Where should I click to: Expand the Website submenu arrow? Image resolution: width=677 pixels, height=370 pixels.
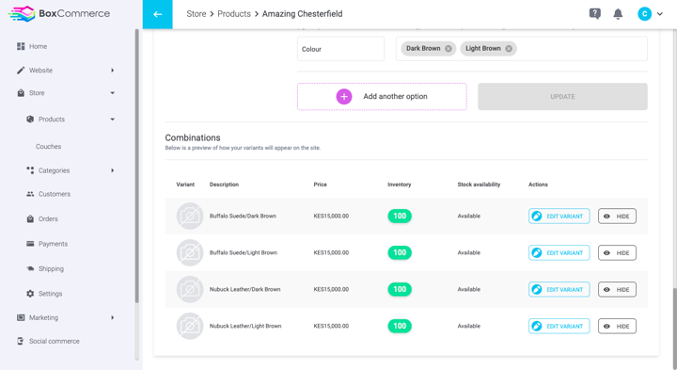112,70
